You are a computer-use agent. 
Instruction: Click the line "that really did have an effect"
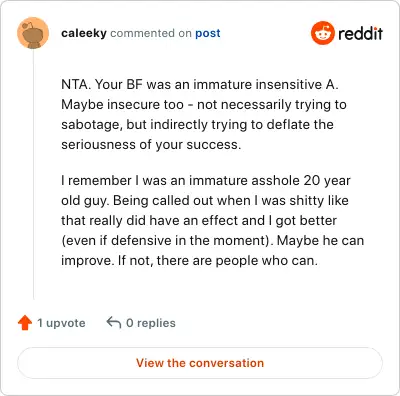tap(199, 221)
